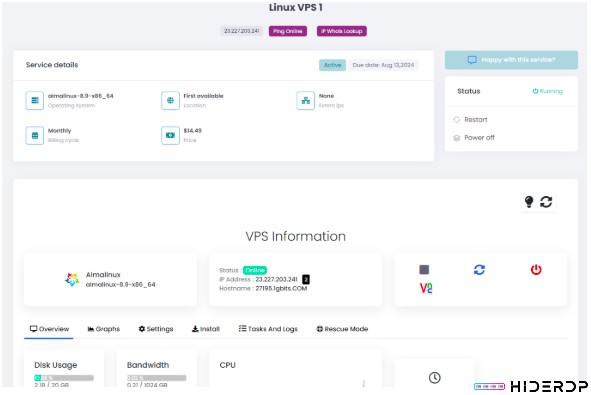Open the Install tab
591x395 pixels.
pos(206,329)
